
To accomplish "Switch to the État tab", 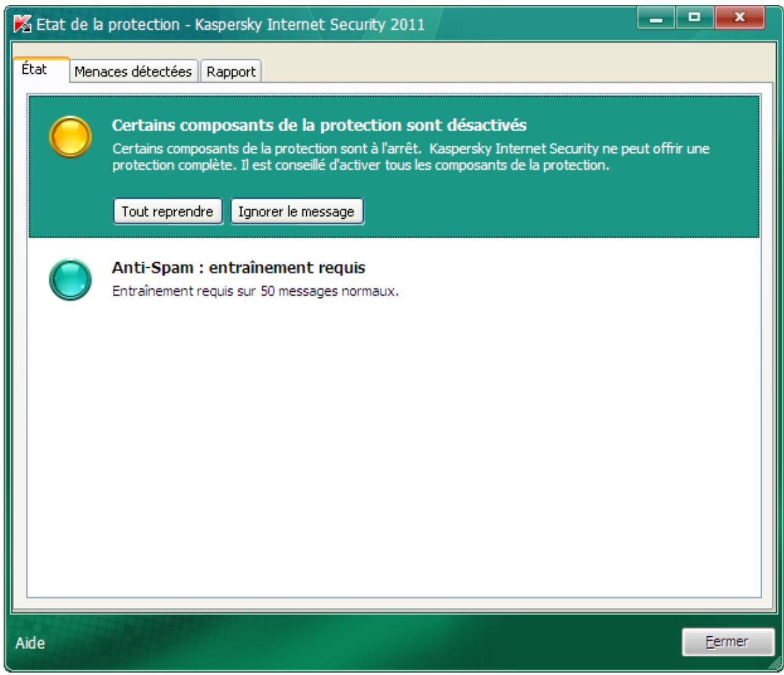I will click(x=41, y=69).
